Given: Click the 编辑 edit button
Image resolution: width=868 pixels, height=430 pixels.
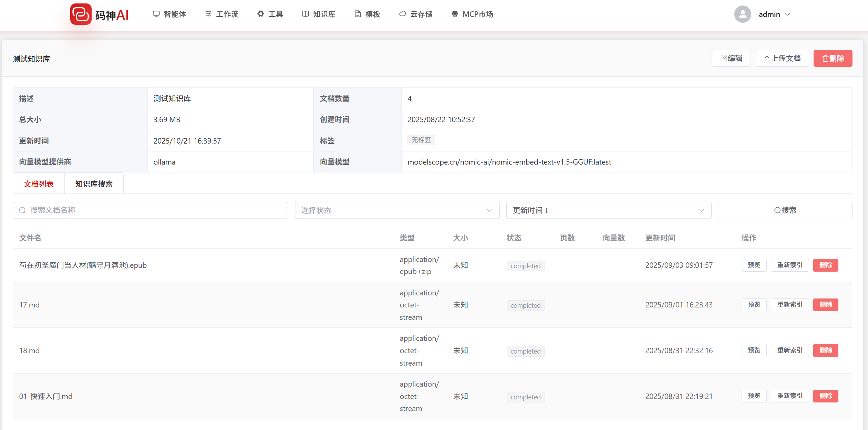Looking at the screenshot, I should pos(731,58).
